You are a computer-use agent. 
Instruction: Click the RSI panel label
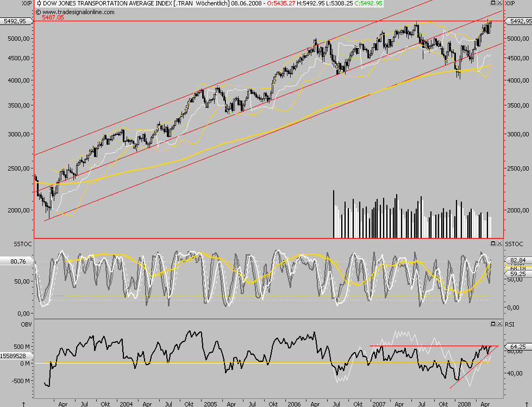click(510, 324)
